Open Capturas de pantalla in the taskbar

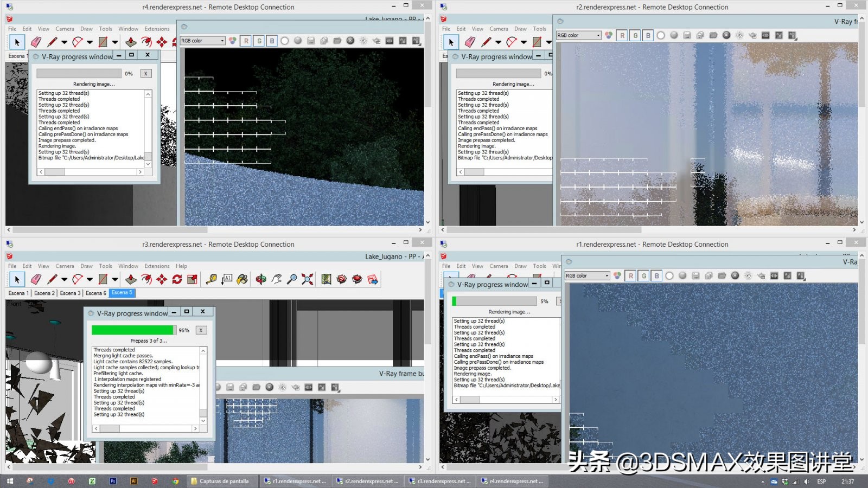pyautogui.click(x=220, y=481)
